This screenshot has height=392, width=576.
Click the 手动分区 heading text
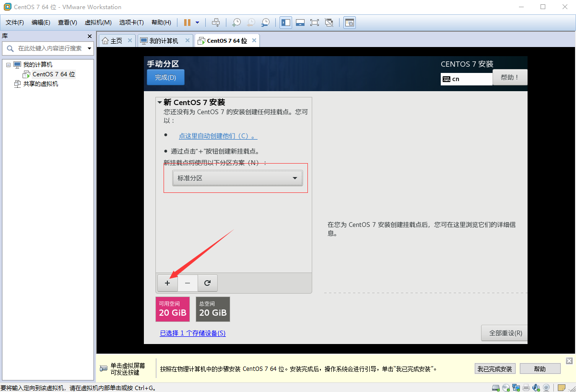(163, 64)
